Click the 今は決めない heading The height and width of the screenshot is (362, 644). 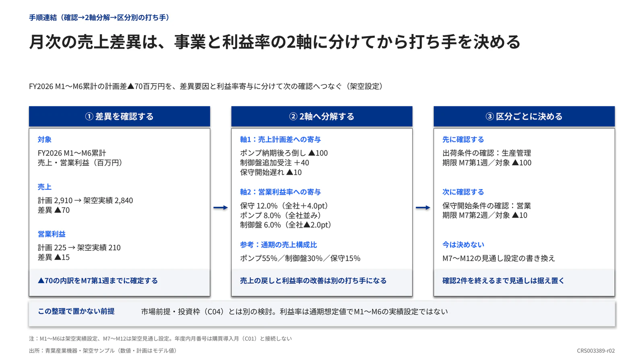463,245
